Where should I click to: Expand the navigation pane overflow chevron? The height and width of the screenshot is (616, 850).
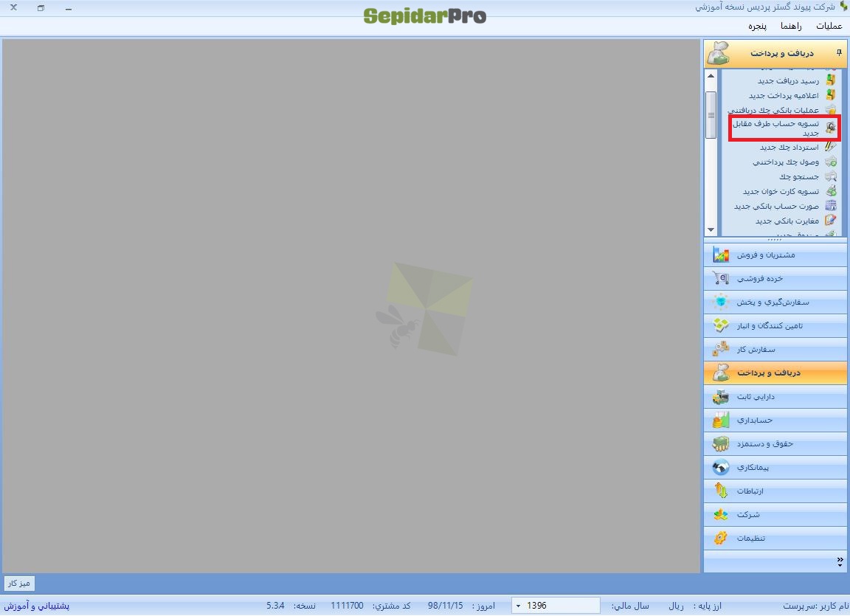click(x=840, y=562)
